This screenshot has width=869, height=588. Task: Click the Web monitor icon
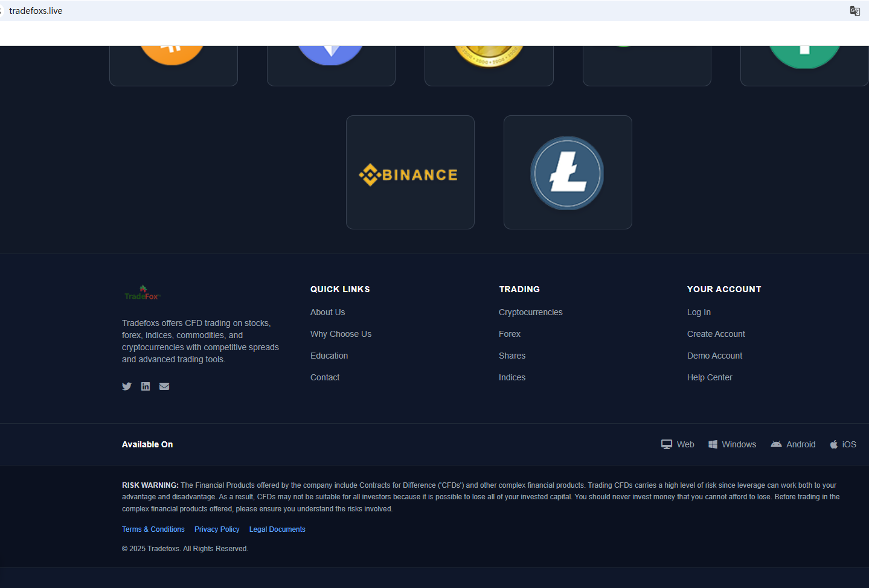[667, 444]
